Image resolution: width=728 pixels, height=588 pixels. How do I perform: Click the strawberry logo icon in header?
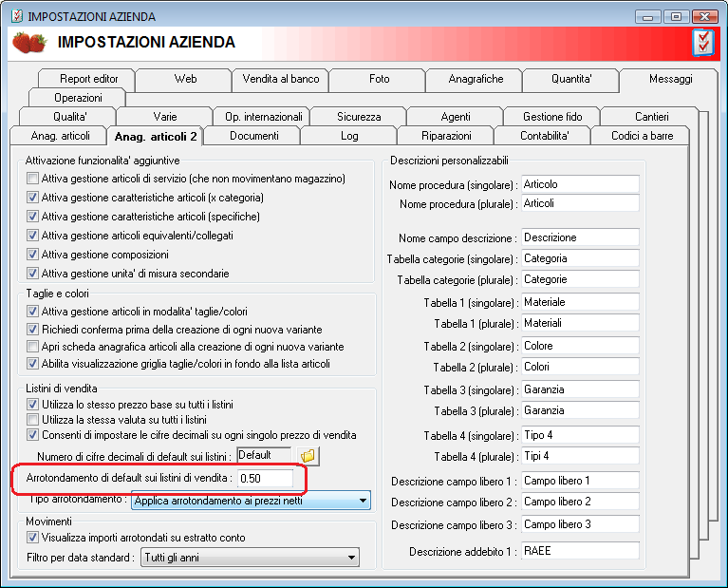(29, 43)
